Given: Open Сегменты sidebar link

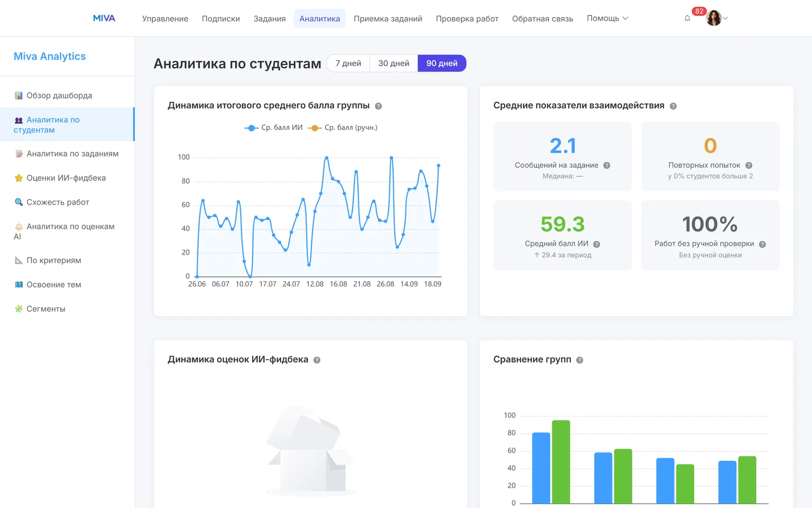Looking at the screenshot, I should (67, 309).
